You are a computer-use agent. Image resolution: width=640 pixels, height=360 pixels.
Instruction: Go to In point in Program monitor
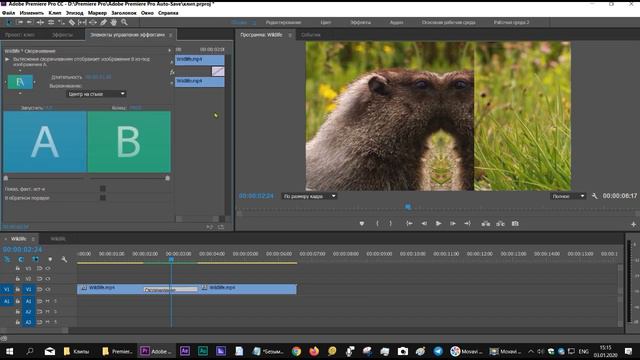coord(409,224)
